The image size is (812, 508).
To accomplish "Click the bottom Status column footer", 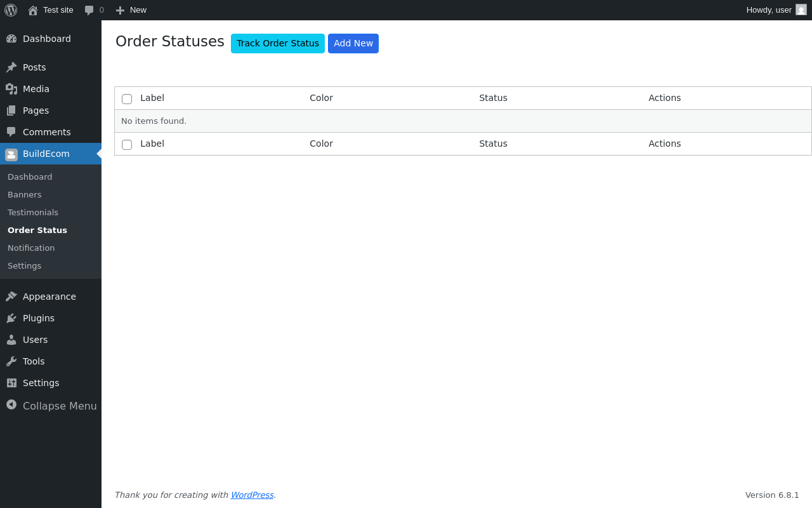I will pyautogui.click(x=493, y=144).
